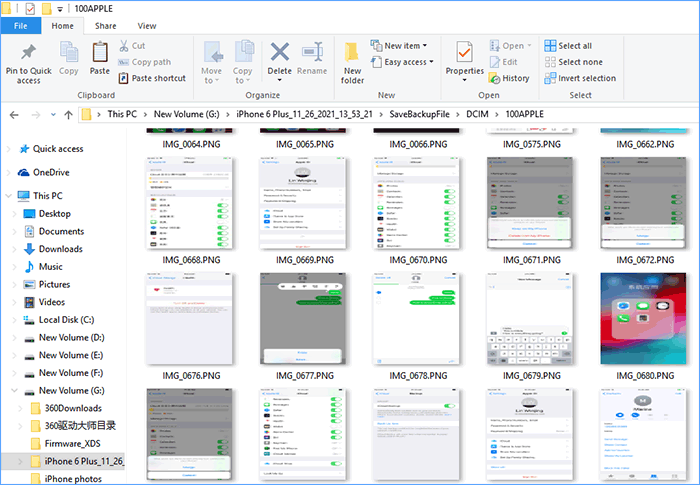Click SaveBackupFile in address path
The width and height of the screenshot is (700, 485).
tap(419, 114)
